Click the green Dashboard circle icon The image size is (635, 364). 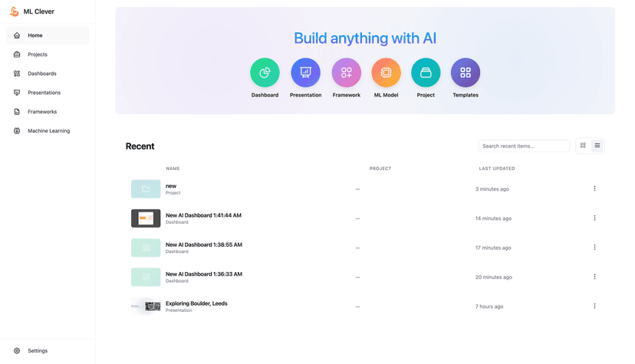(x=265, y=73)
